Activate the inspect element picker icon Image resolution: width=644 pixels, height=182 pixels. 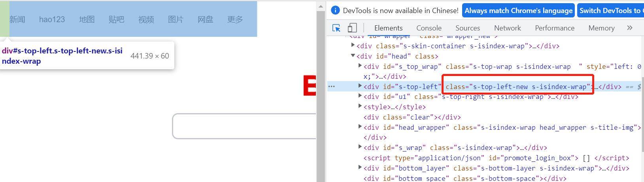[x=336, y=28]
